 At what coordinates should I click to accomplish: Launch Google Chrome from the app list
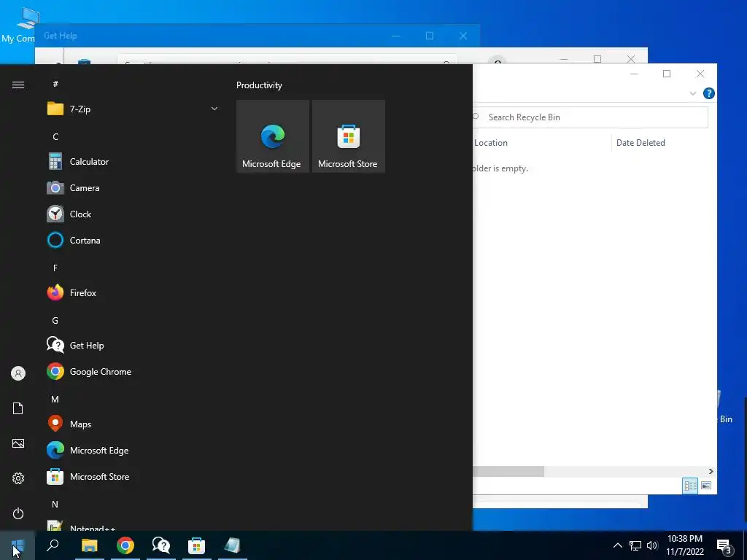coord(133,371)
